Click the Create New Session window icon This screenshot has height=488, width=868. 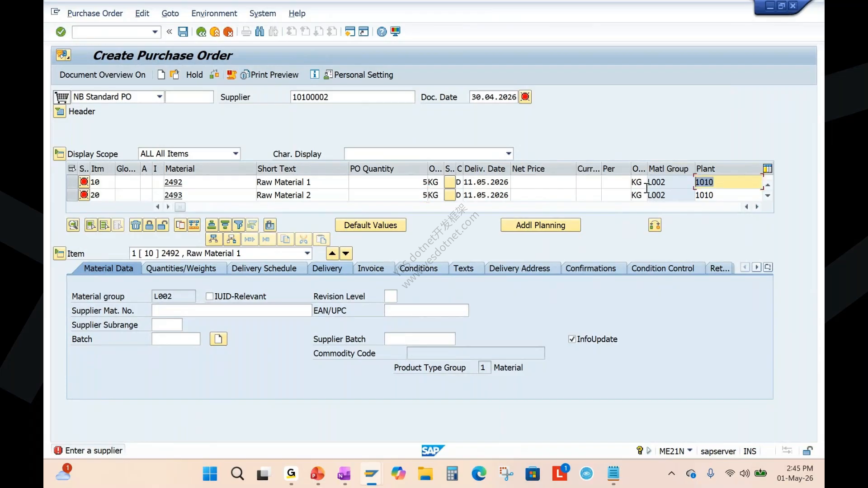coord(350,32)
